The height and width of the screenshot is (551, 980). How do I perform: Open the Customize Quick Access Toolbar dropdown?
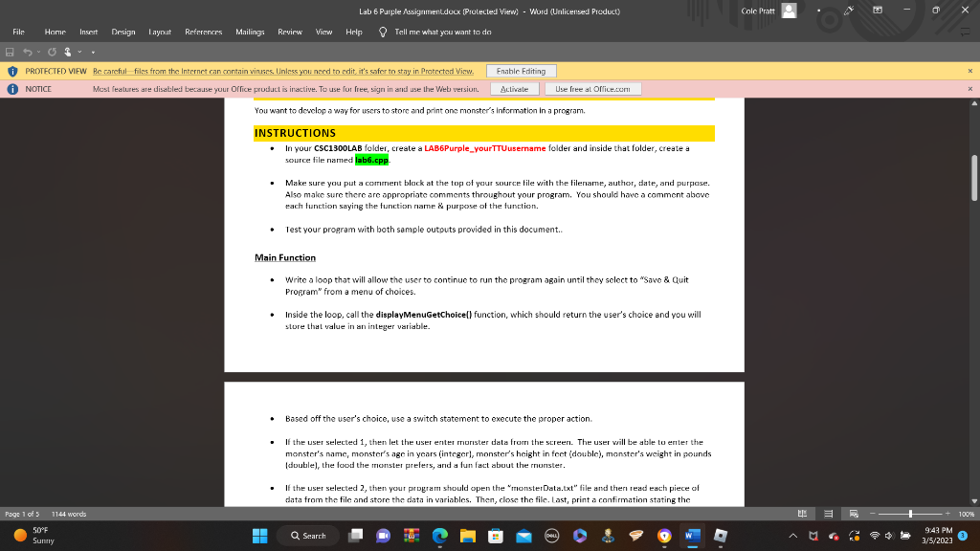91,54
